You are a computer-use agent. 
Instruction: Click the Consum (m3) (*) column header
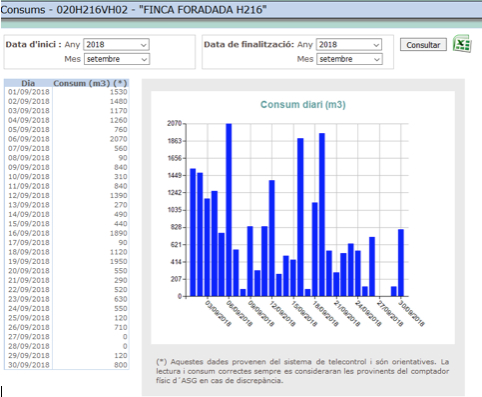pyautogui.click(x=90, y=83)
